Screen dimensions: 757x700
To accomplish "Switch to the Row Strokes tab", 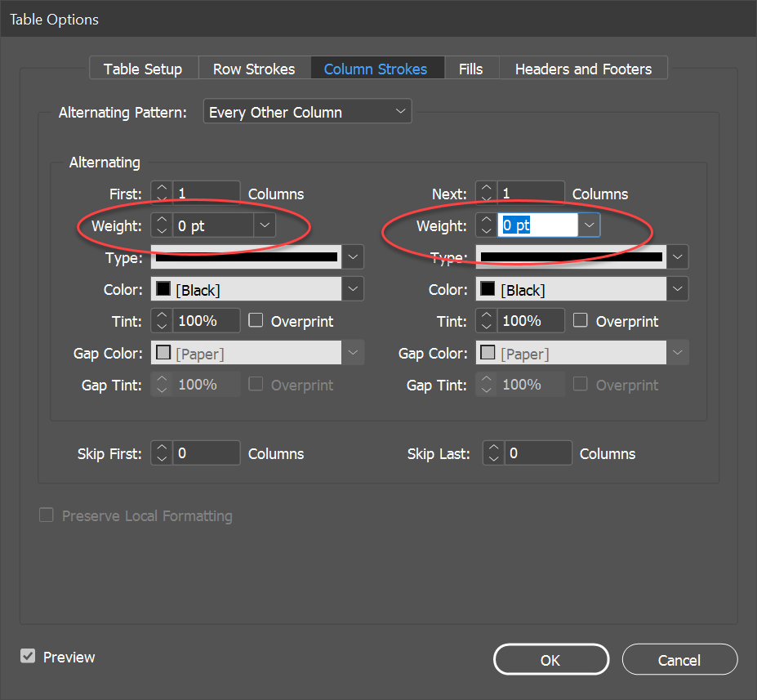I will (x=254, y=69).
